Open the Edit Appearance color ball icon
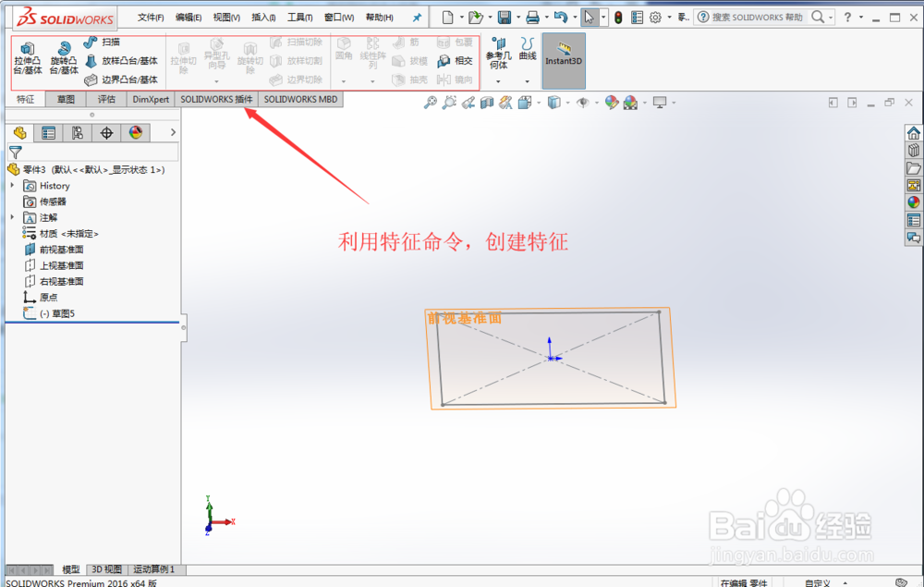Image resolution: width=924 pixels, height=587 pixels. point(612,103)
